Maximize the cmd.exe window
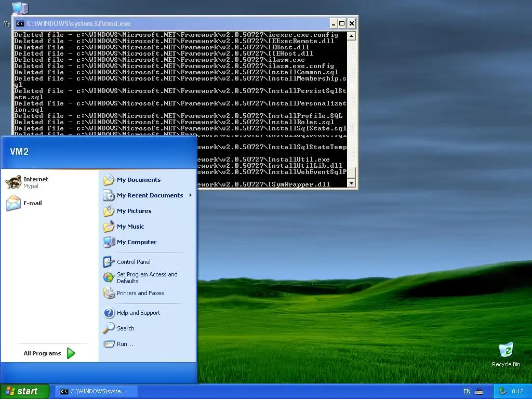The height and width of the screenshot is (399, 532). (342, 23)
